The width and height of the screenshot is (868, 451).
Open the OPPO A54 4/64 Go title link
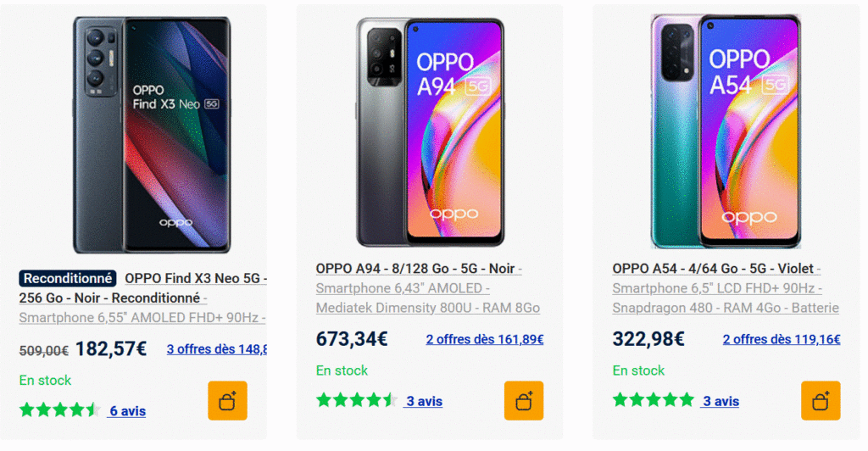coord(715,269)
